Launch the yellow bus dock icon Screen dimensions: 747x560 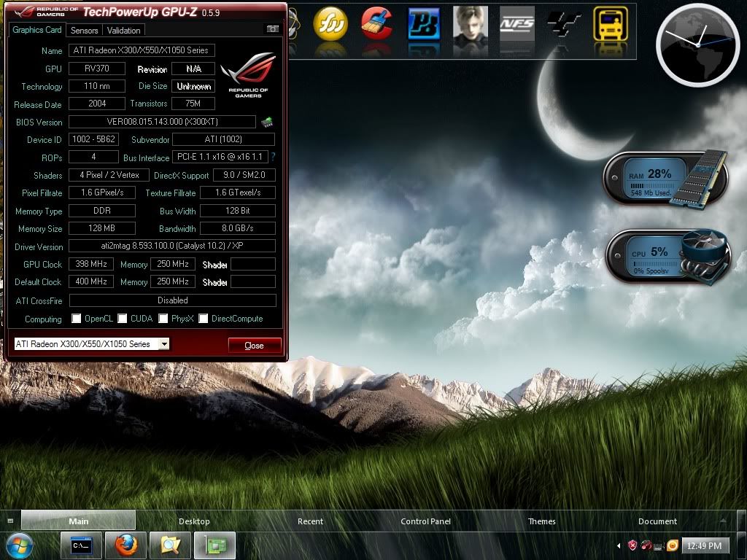(x=611, y=23)
